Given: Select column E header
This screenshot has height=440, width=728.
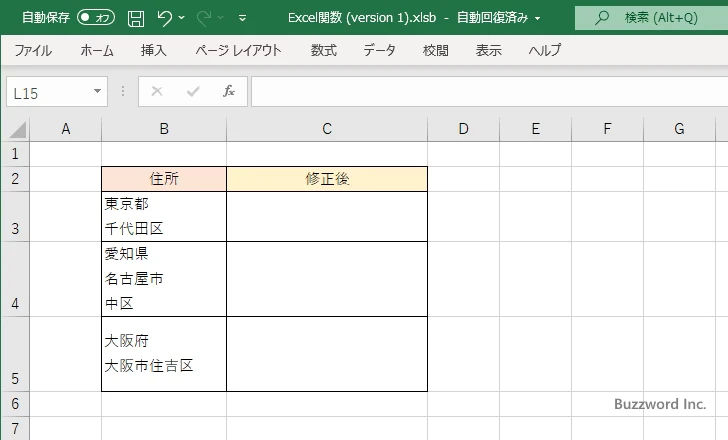Looking at the screenshot, I should coord(535,129).
